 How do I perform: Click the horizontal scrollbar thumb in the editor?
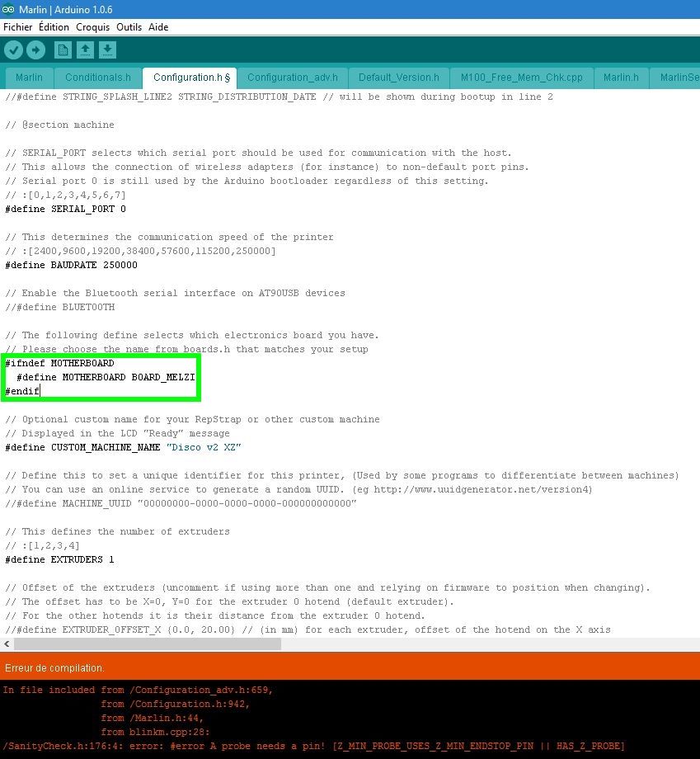pyautogui.click(x=148, y=643)
